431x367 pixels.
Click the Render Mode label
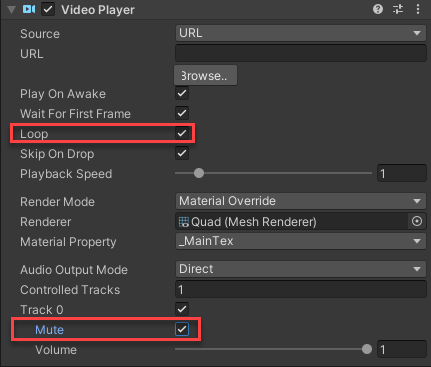point(57,202)
